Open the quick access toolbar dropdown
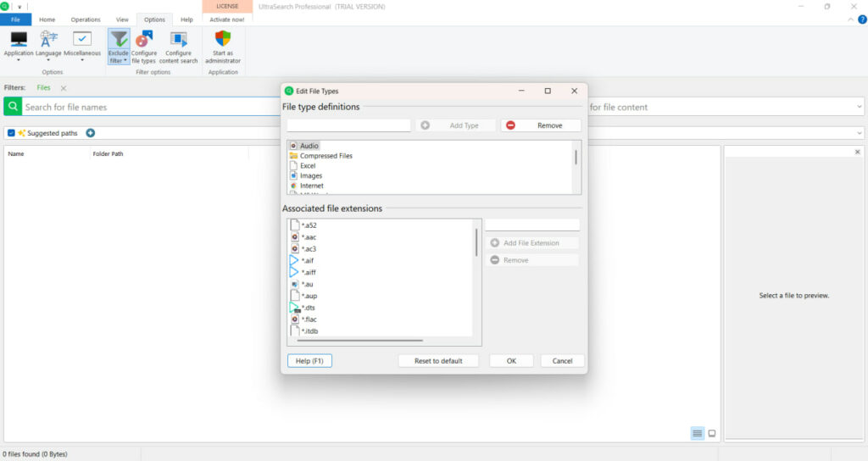Viewport: 868px width, 461px height. pyautogui.click(x=19, y=7)
